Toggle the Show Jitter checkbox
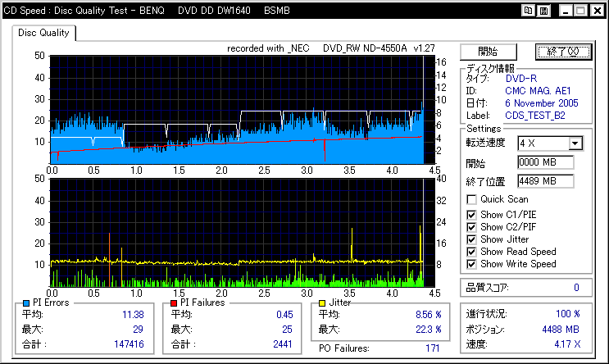This screenshot has width=609, height=364. point(471,239)
